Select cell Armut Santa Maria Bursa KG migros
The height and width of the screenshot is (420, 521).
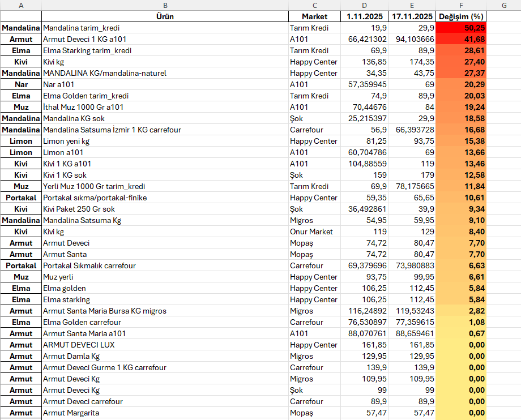click(x=165, y=311)
